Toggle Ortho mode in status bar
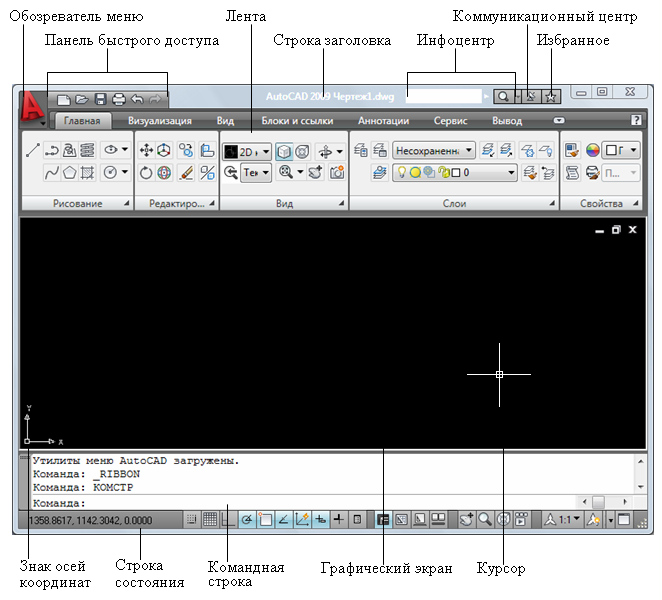Screen dimensions: 662x600 click(x=228, y=519)
